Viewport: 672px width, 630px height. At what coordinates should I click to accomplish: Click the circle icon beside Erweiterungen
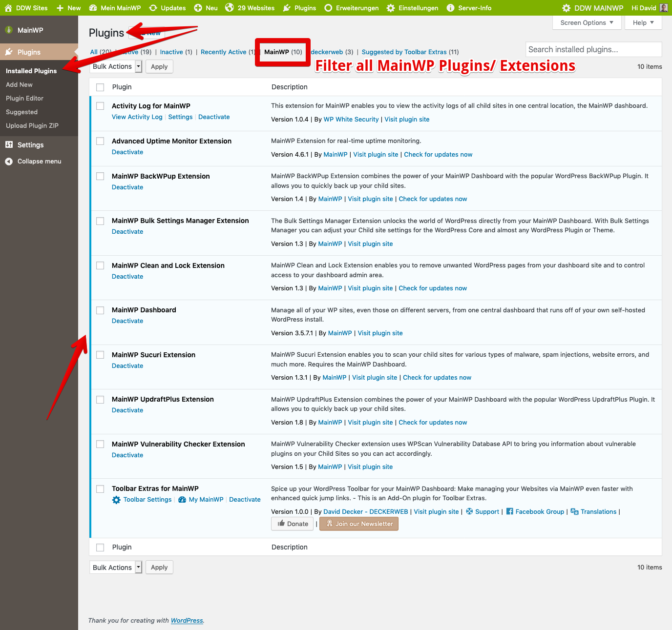[328, 8]
